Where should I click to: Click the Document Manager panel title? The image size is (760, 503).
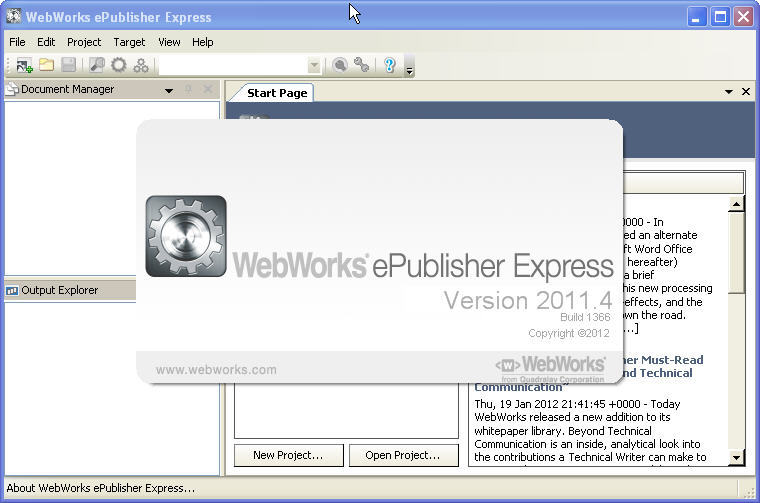(67, 89)
